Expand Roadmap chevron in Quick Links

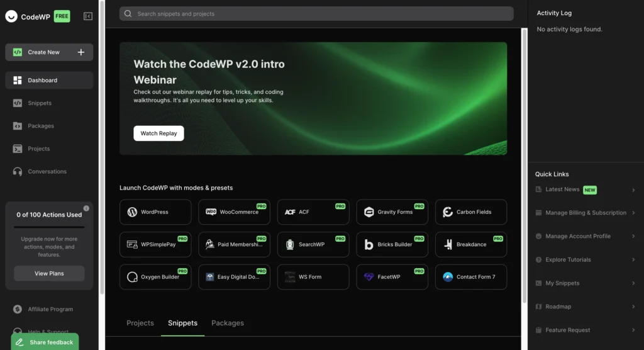[633, 307]
